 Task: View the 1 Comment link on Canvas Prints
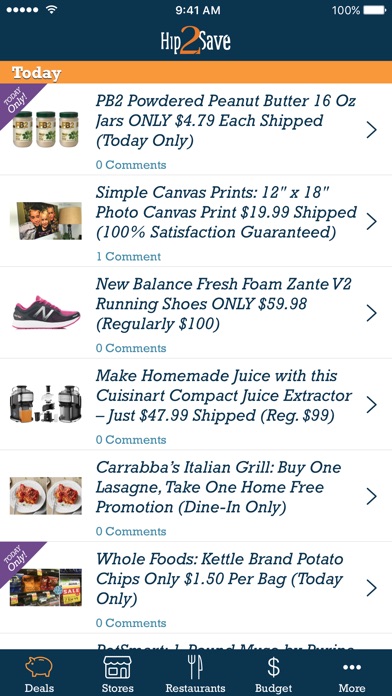[x=128, y=257]
